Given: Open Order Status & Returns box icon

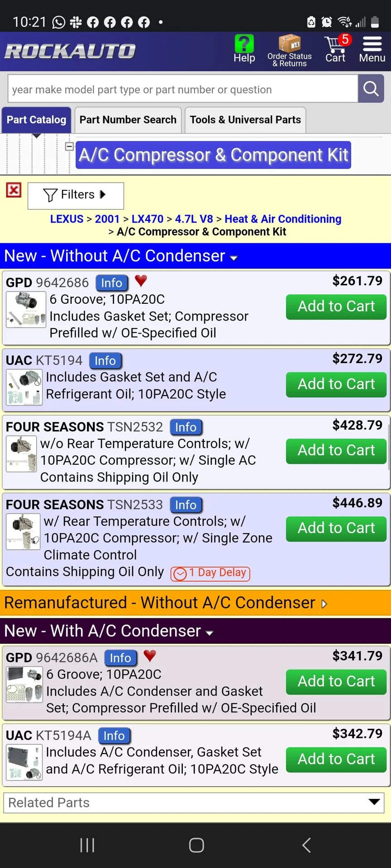Looking at the screenshot, I should [x=289, y=44].
